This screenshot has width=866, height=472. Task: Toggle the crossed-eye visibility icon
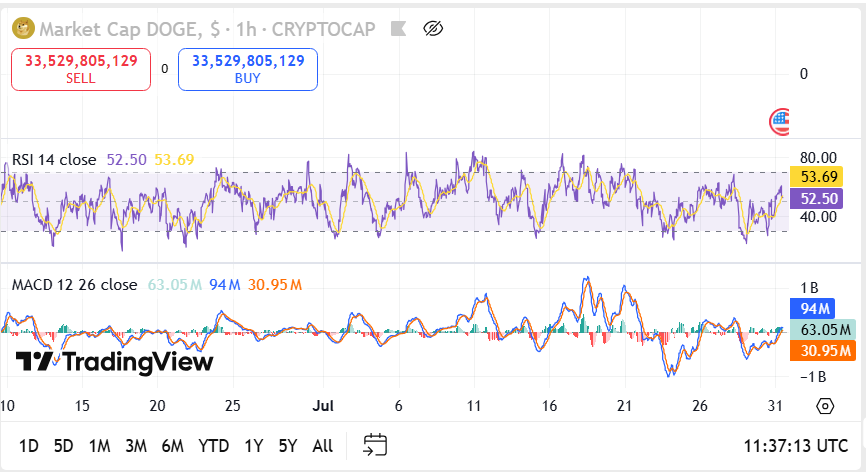coord(433,29)
